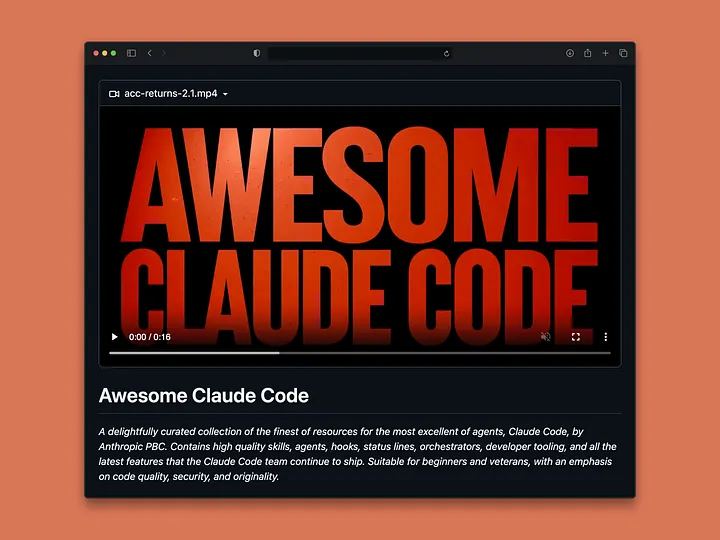
Task: Expand the acc-returns-2.1.mp4 dropdown arrow
Action: (x=225, y=94)
